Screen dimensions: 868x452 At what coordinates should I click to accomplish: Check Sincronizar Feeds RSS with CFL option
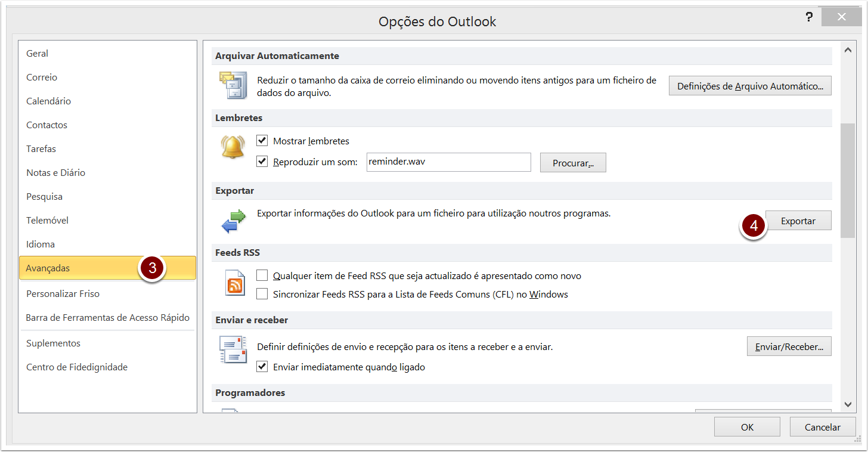(262, 293)
